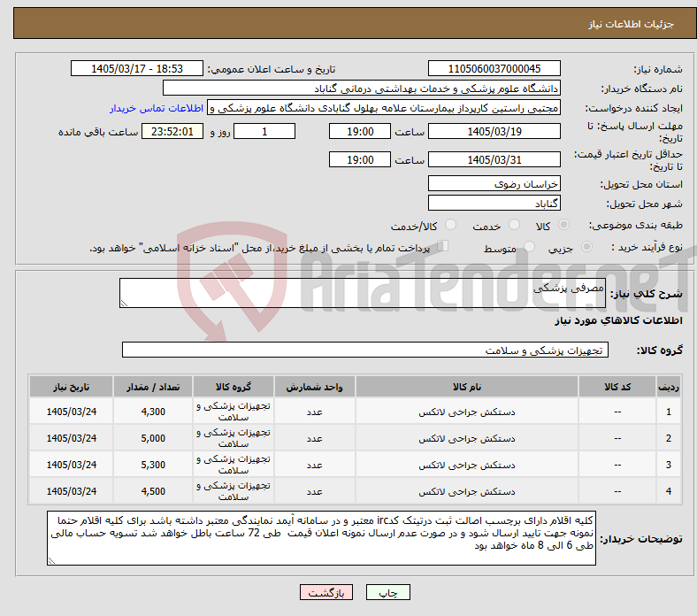
Task: Click the چاپ print button
Action: [388, 592]
